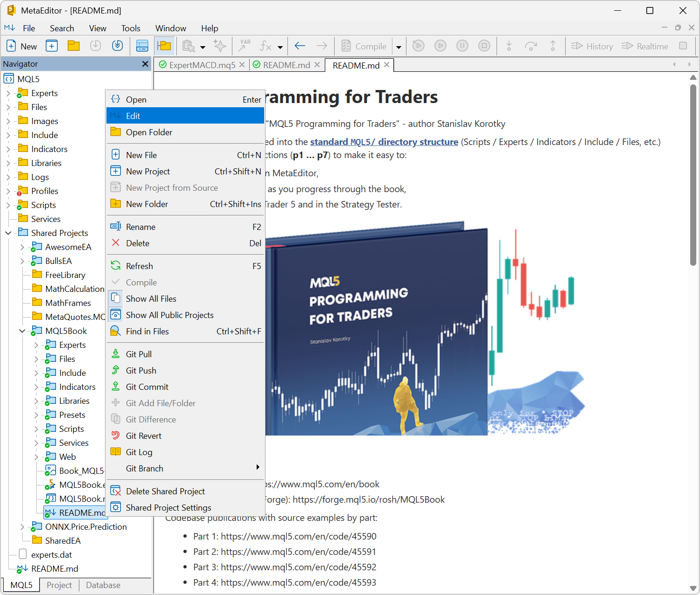Screen dimensions: 700x595
Task: Select the Git Commit icon in context menu
Action: coord(116,387)
